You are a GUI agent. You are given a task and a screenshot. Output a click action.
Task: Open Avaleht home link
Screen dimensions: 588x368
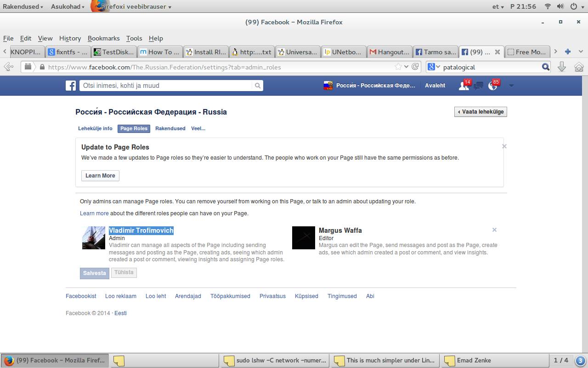pyautogui.click(x=435, y=86)
